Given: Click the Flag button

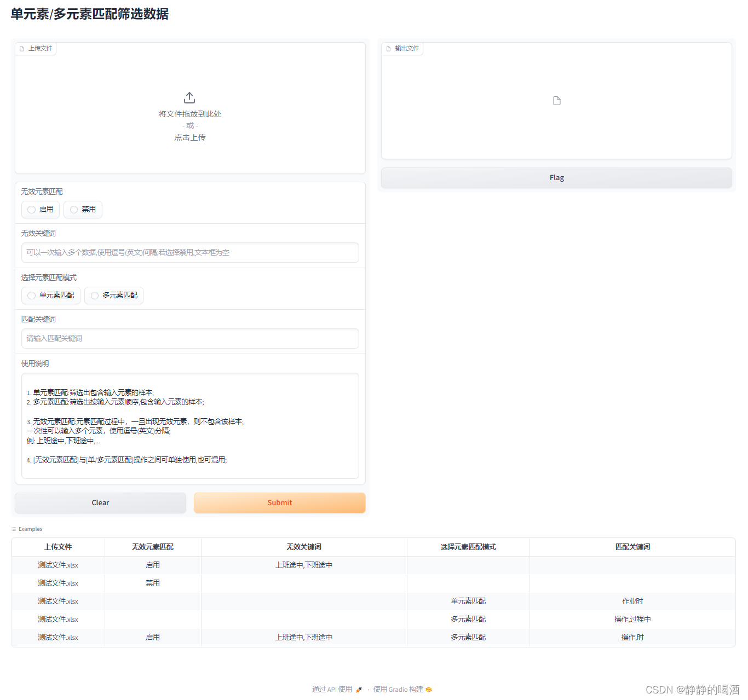Looking at the screenshot, I should (x=556, y=178).
